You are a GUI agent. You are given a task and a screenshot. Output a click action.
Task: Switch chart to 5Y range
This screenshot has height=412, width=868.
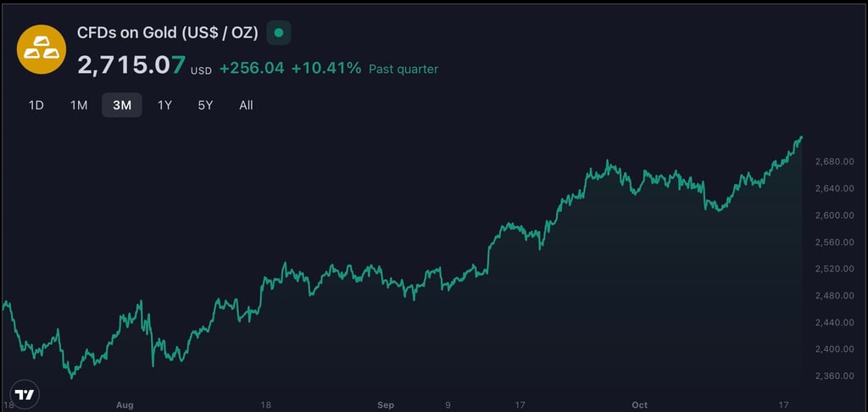click(206, 105)
